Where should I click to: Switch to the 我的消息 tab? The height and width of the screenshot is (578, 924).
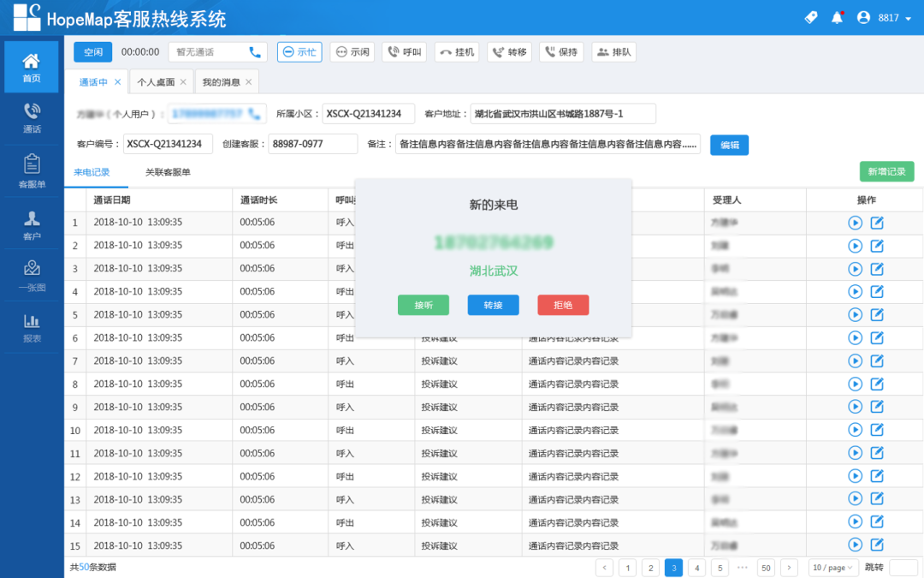(221, 82)
